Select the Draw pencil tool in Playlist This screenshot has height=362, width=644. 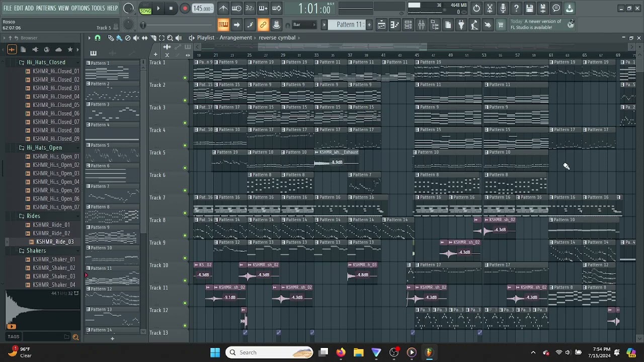(111, 38)
